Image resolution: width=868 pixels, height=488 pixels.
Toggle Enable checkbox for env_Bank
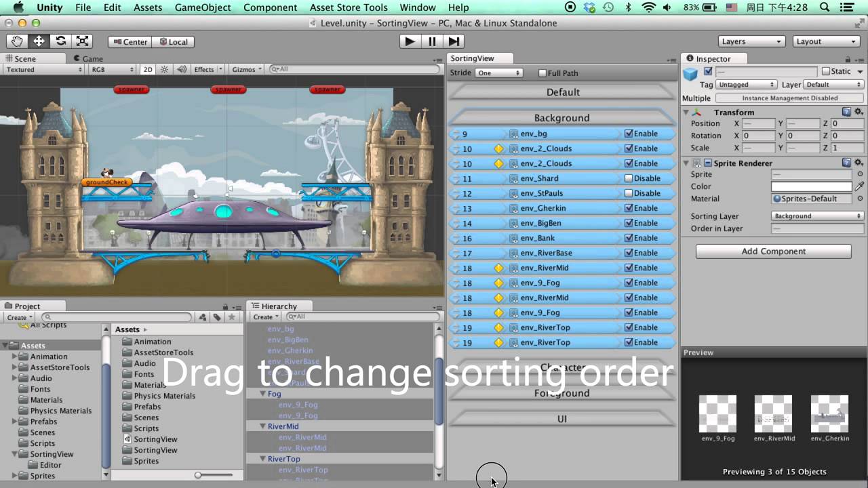(629, 238)
